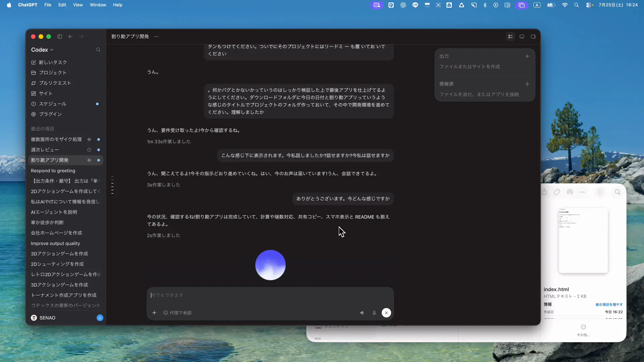Click index.html preview thumbnail in Finder
The image size is (644, 362).
[x=583, y=241]
